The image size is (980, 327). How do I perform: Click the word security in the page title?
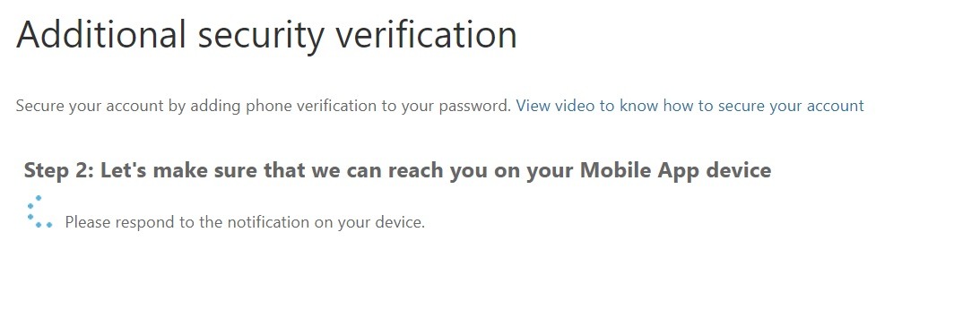(x=261, y=37)
